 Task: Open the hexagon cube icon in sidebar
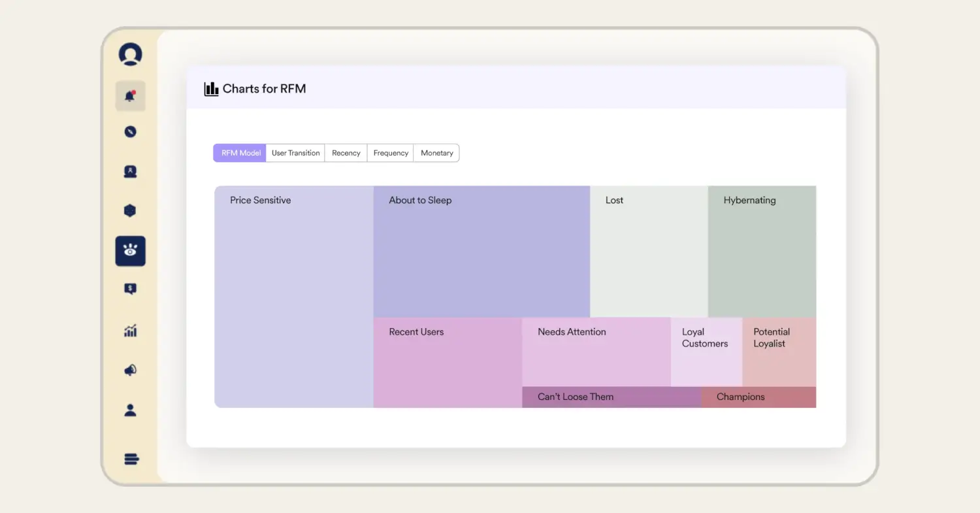130,210
